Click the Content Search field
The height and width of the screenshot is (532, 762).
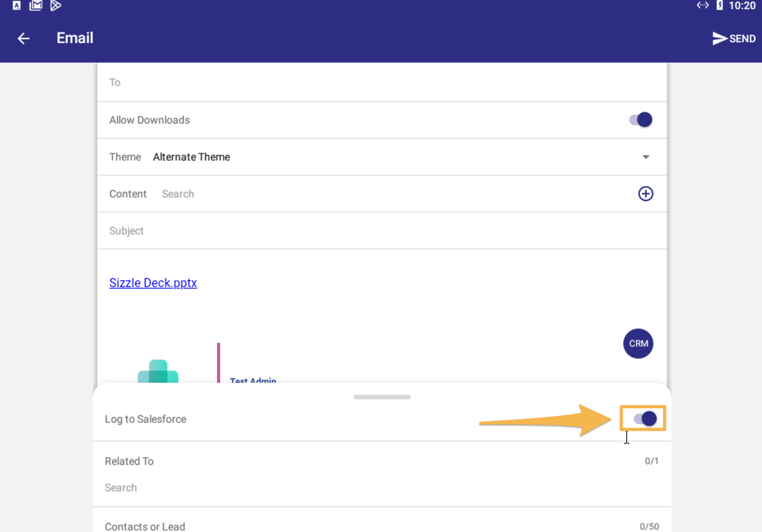point(378,194)
